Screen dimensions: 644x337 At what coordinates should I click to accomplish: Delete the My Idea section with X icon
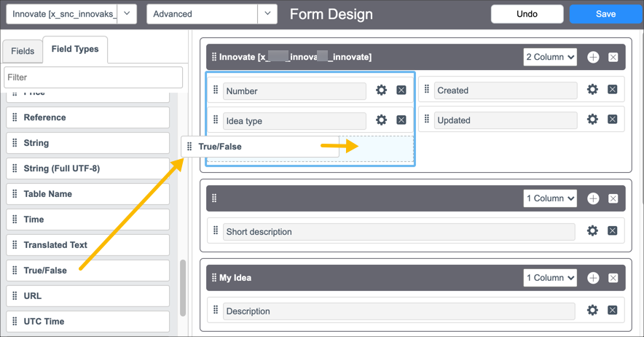click(613, 278)
